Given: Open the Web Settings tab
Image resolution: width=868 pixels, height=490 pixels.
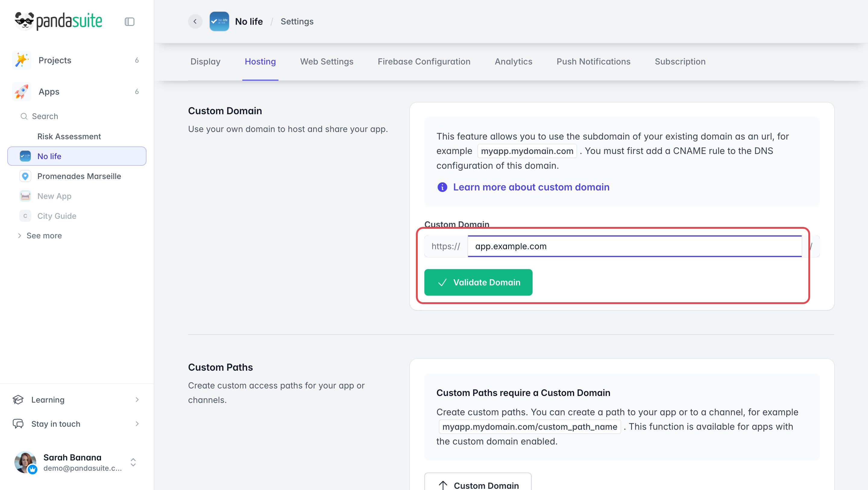Looking at the screenshot, I should 326,62.
